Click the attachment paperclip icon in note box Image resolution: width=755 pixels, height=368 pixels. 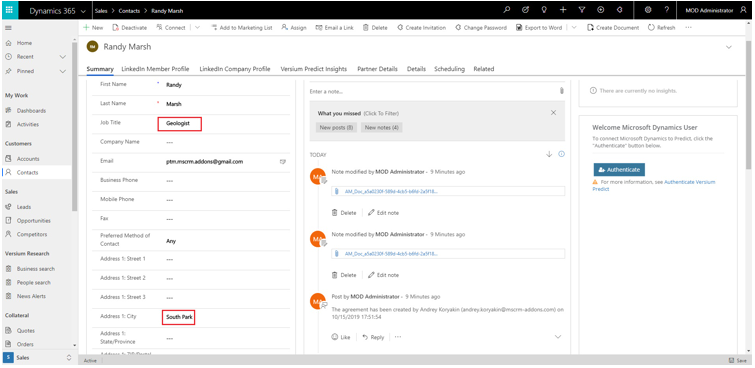pos(561,91)
